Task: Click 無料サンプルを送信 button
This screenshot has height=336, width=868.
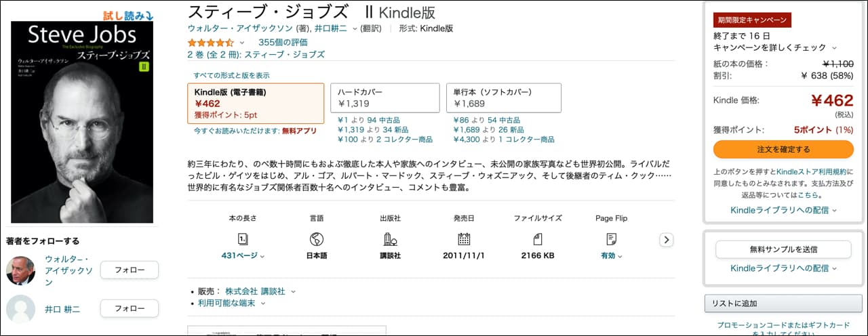Action: (x=783, y=249)
